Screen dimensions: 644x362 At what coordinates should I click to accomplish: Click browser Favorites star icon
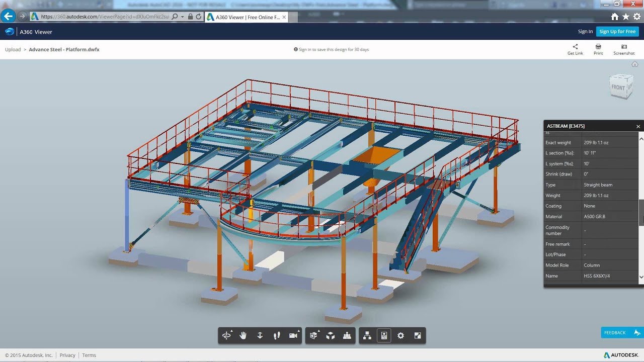(626, 17)
